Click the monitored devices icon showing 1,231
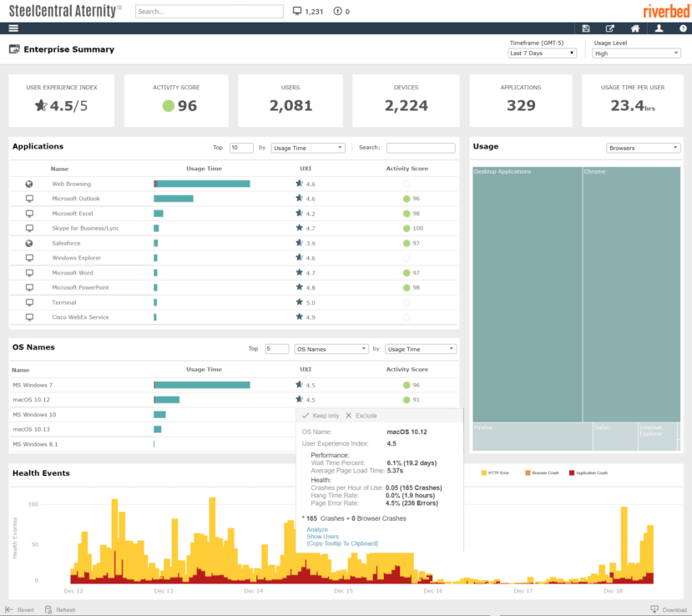 [297, 11]
